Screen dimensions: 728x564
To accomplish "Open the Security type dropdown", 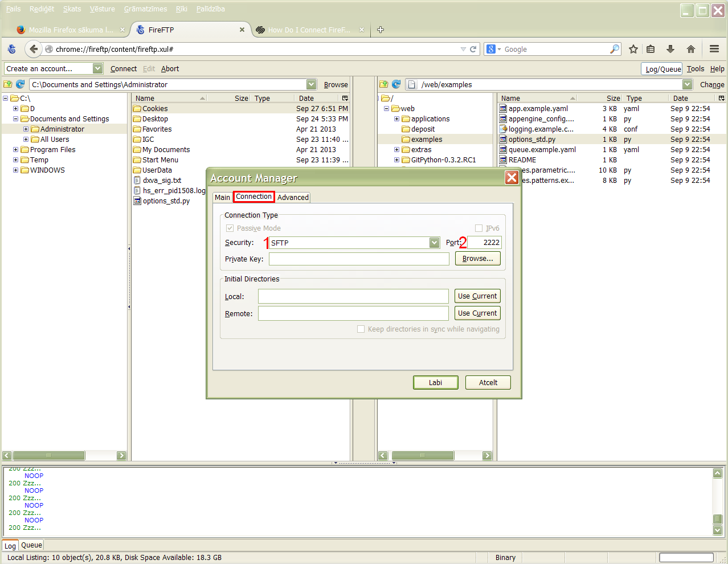I will pos(434,243).
